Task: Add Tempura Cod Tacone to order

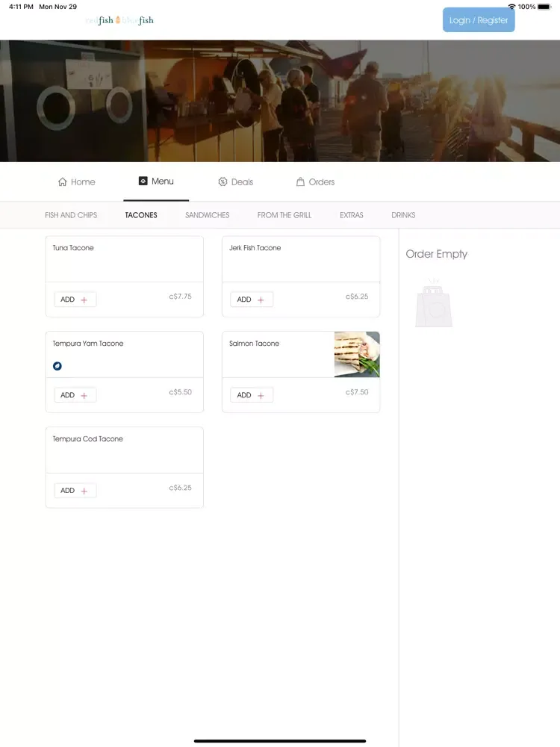Action: point(75,491)
